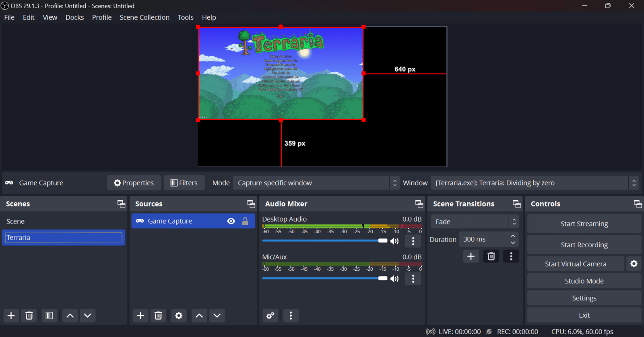The image size is (644, 337).
Task: Click the LIVE timer in the status bar
Action: (x=460, y=332)
